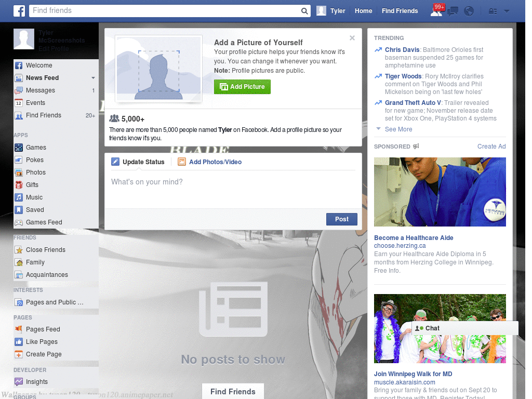The height and width of the screenshot is (399, 532).
Task: Open Join Winnipeg Walk for MD link
Action: pos(413,374)
